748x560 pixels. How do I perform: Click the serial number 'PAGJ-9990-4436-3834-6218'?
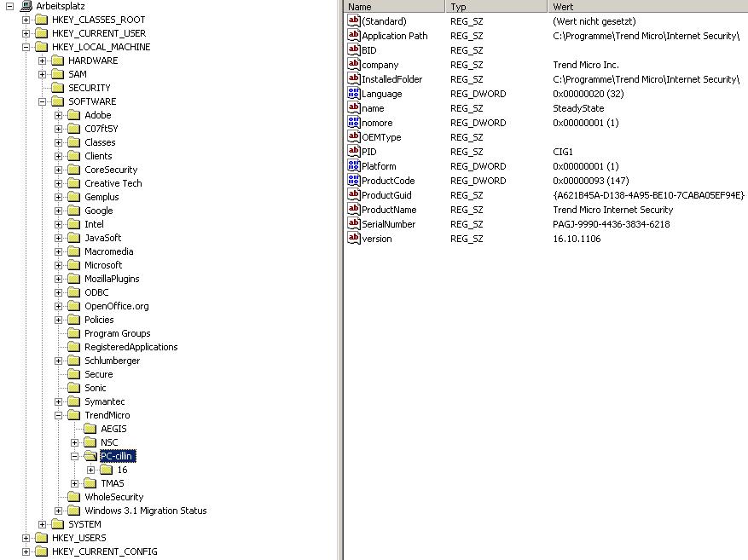point(611,224)
